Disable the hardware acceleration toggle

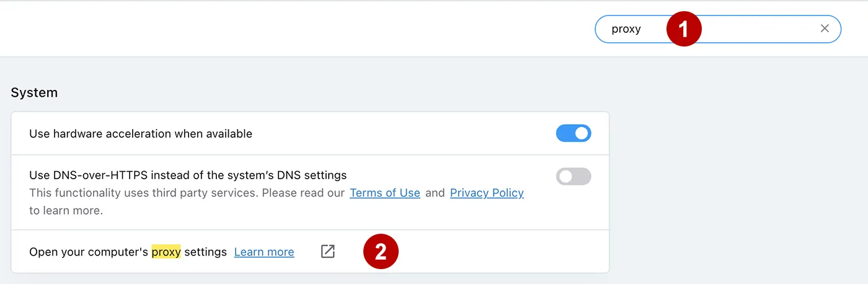[573, 133]
